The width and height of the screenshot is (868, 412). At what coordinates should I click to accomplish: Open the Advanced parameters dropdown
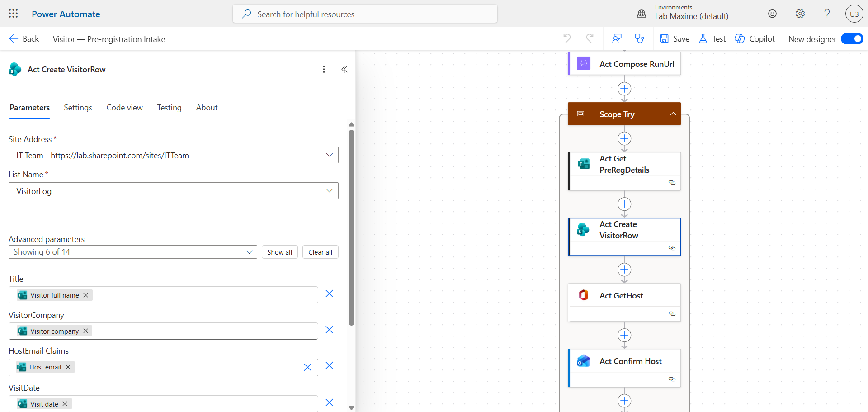[133, 252]
